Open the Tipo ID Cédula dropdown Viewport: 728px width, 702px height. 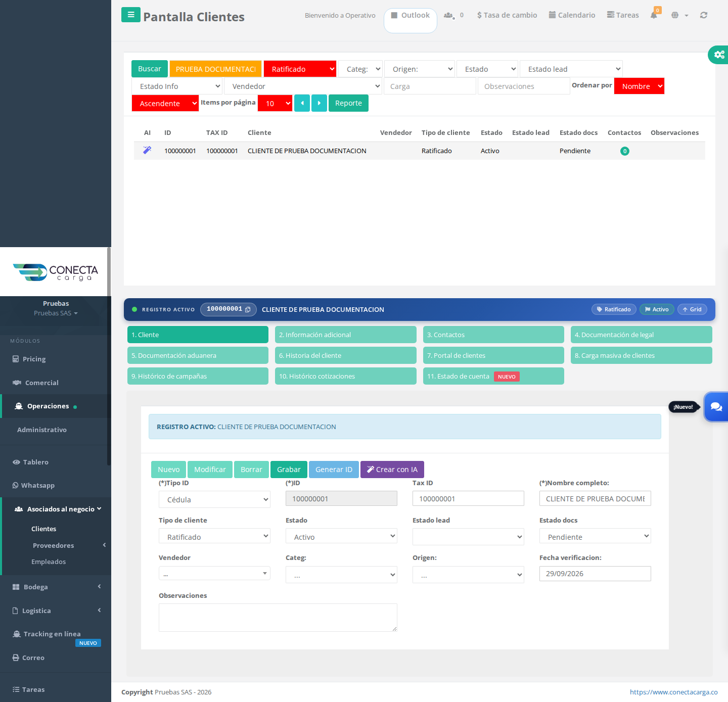point(214,499)
